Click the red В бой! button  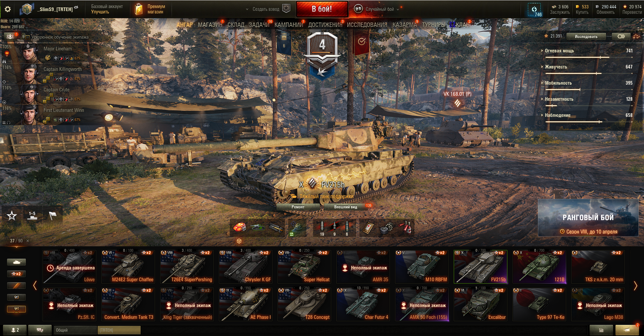pyautogui.click(x=322, y=9)
